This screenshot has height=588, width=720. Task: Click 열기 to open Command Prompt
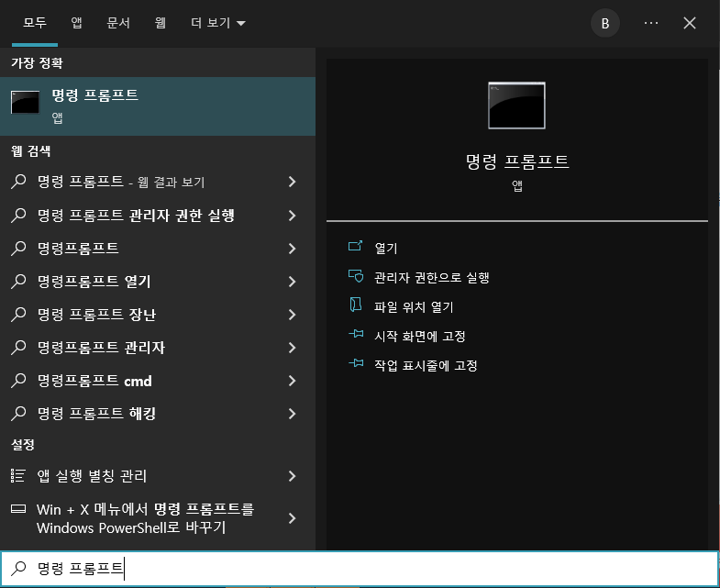pos(386,249)
